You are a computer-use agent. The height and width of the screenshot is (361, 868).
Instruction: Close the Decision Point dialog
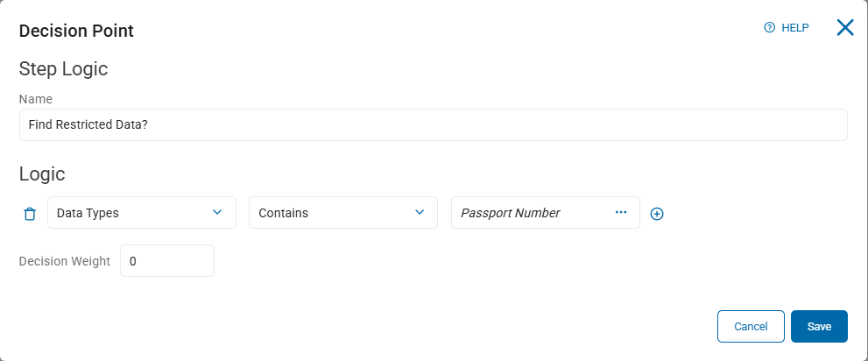(845, 27)
